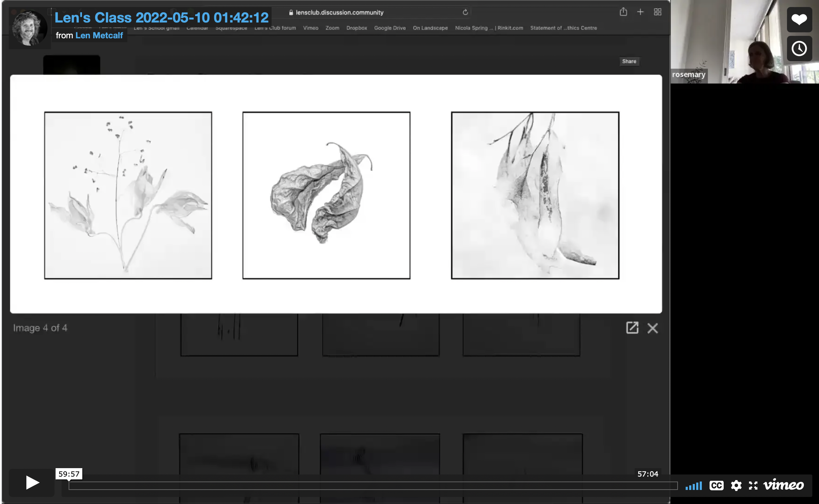The image size is (819, 504).
Task: Open the Google Drive bookmark
Action: click(390, 28)
